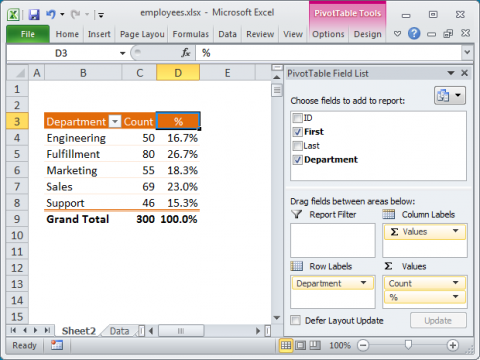Open Excel Help question mark icon
Screen dimensions: 480x360
pos(414,34)
